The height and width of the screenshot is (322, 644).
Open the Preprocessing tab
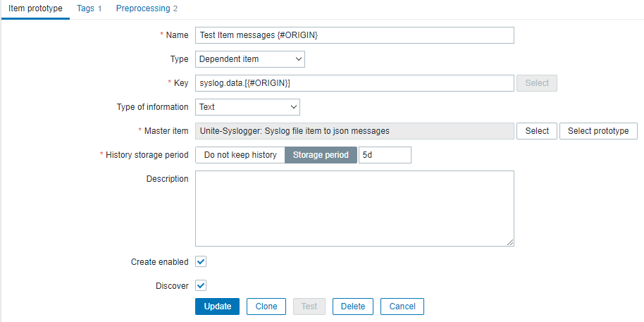147,8
